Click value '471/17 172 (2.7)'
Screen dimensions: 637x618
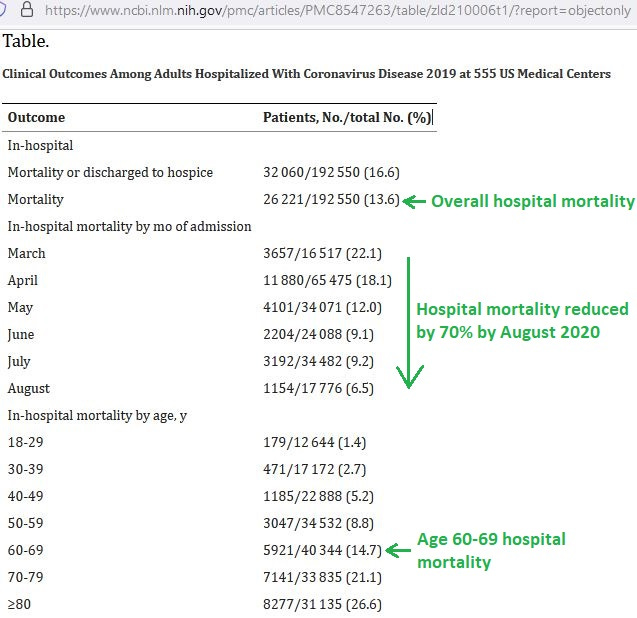tap(314, 469)
